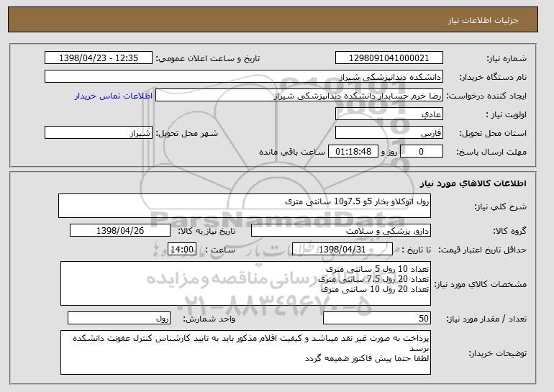Select the delivery city field شیراز
The width and height of the screenshot is (554, 392).
pyautogui.click(x=99, y=133)
